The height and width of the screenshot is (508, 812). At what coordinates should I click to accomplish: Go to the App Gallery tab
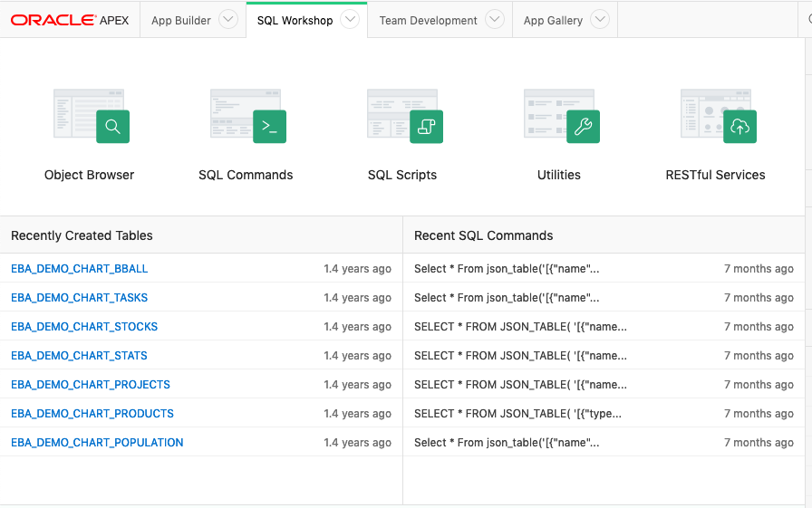point(553,20)
